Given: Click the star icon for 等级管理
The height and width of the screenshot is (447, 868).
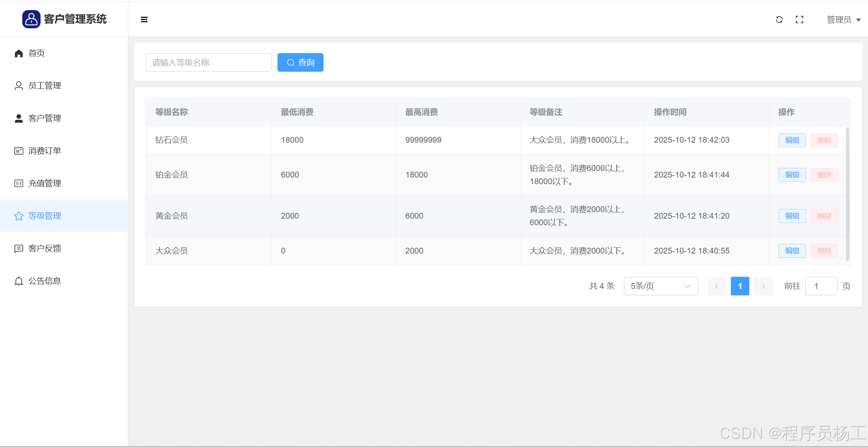Looking at the screenshot, I should (x=19, y=216).
